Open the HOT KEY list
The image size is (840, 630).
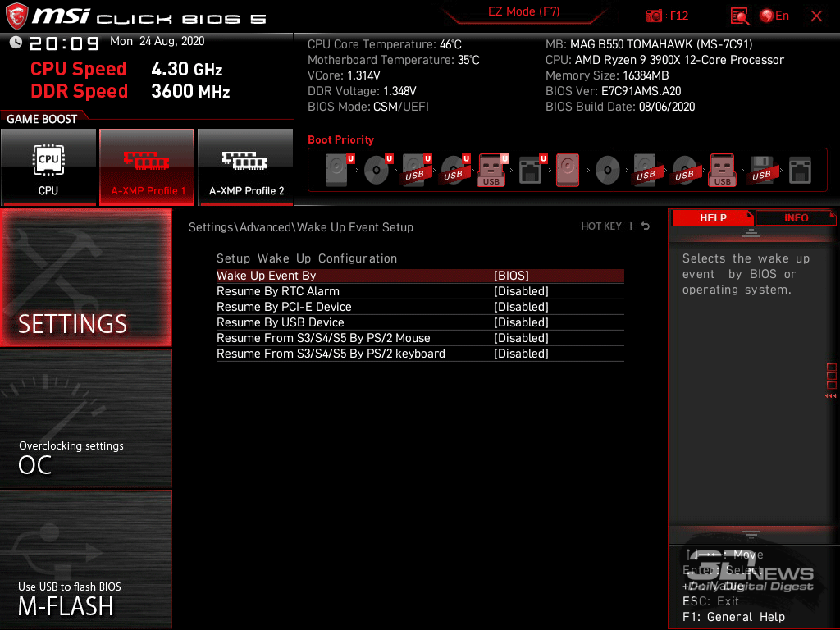(601, 226)
